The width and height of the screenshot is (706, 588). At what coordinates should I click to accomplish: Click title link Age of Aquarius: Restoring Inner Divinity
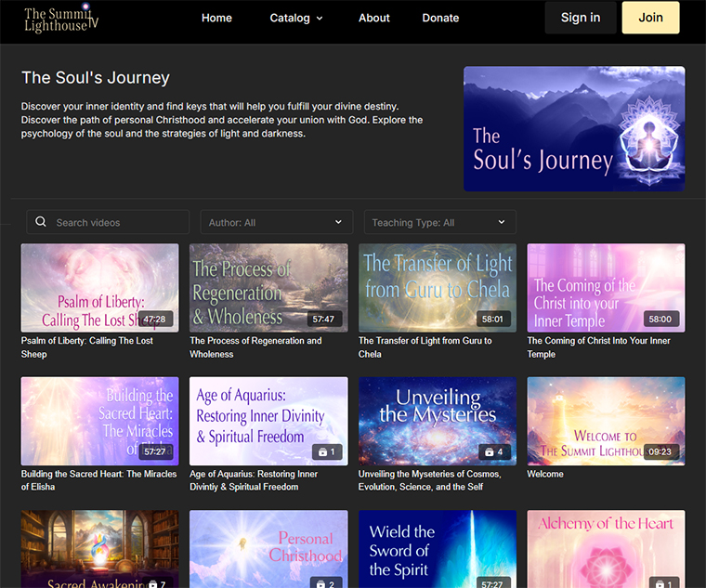pos(254,480)
